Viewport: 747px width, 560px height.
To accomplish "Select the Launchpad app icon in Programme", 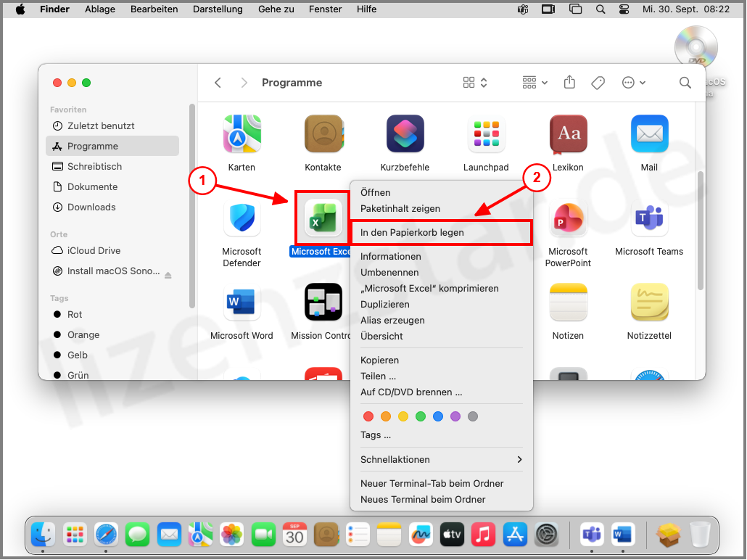I will (x=487, y=133).
